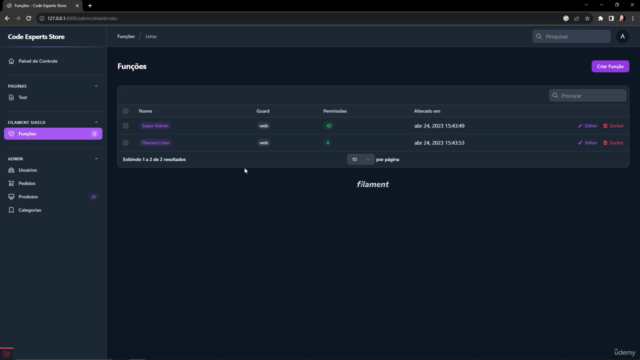Delete the Super Admin role
Viewport: 640px width, 360px height.
coord(613,126)
